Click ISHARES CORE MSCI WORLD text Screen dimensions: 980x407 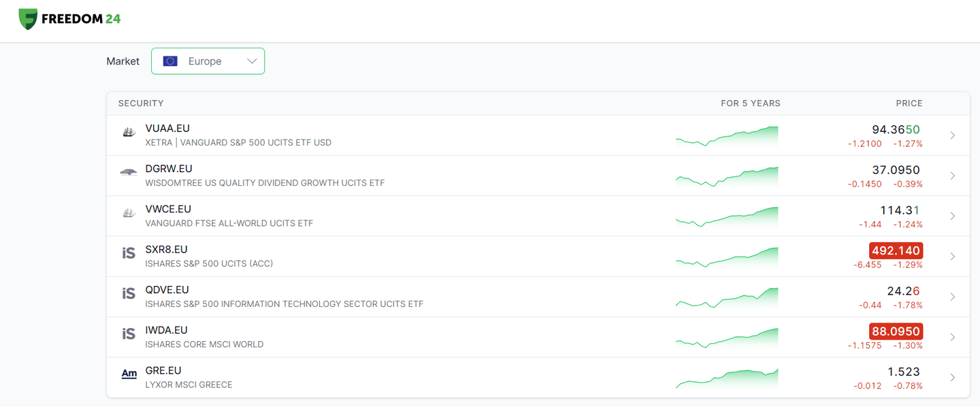click(204, 344)
